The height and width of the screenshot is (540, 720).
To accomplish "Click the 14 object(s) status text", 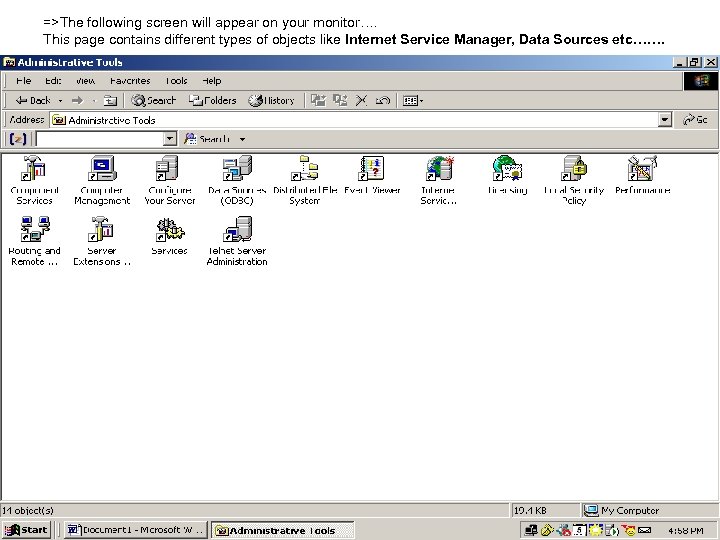I will [28, 510].
